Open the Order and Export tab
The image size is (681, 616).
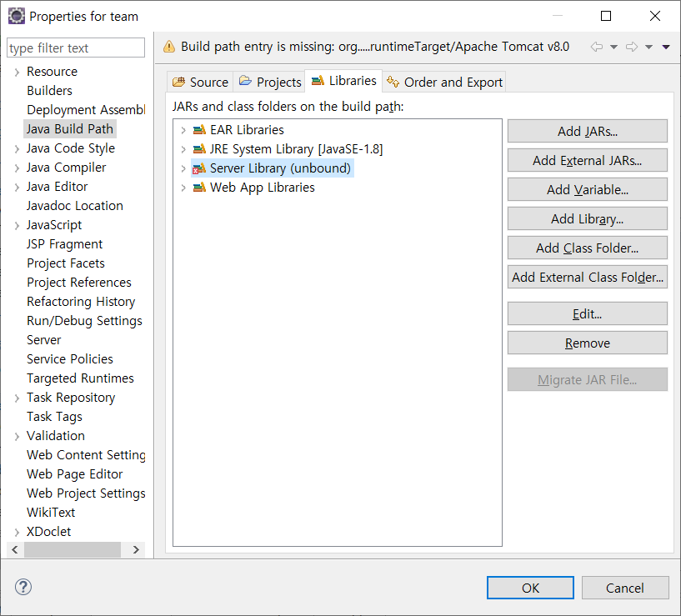click(x=444, y=82)
